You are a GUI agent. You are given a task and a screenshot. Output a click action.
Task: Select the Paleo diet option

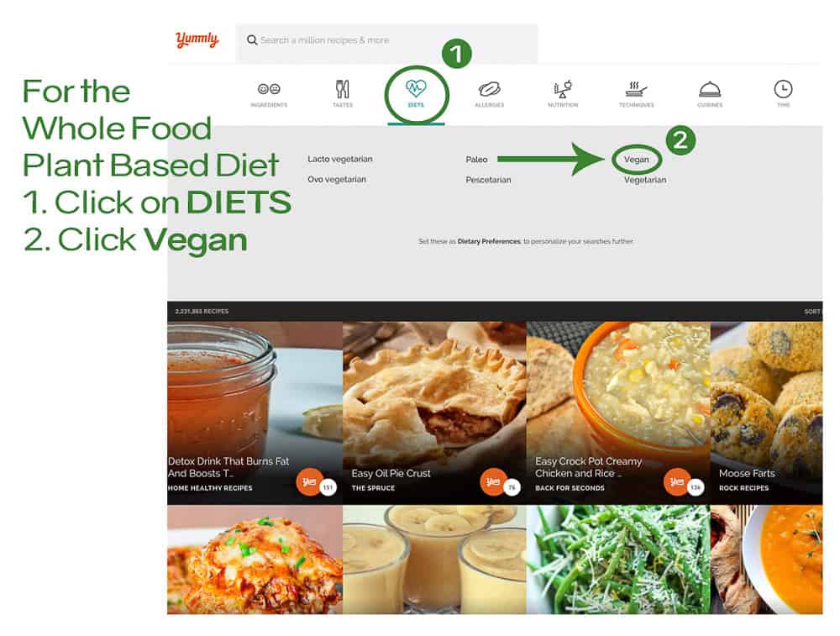coord(476,159)
